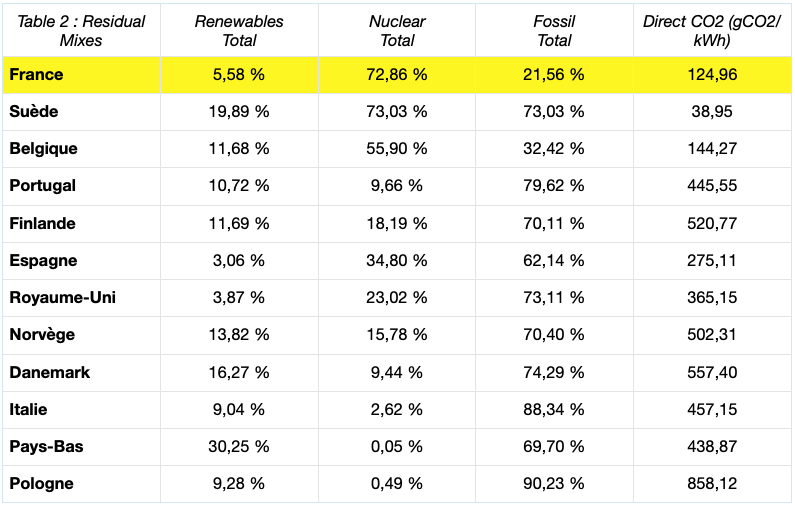Screen dimensions: 795x505
Task: Click Italie's 88,34 % fossil cell
Action: point(554,409)
